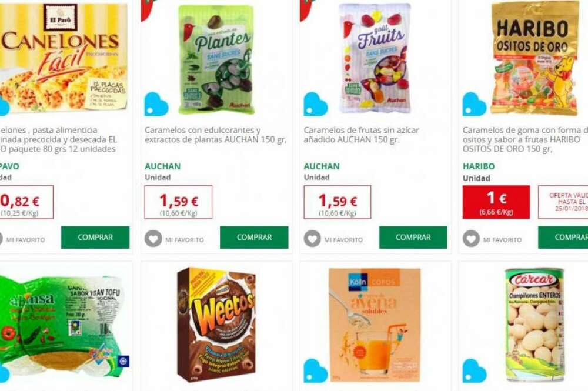Viewport: 588px width, 391px height.
Task: Open the Weetos cereal box thumbnail
Action: click(216, 325)
